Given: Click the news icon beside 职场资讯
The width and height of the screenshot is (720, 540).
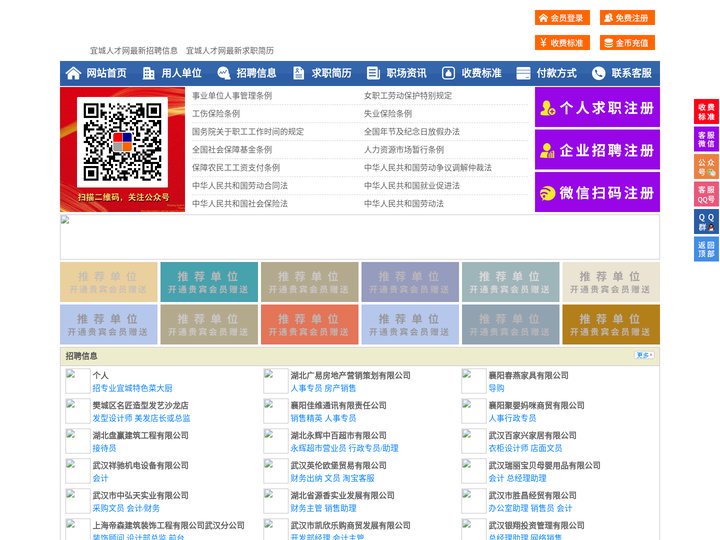Looking at the screenshot, I should (x=373, y=73).
